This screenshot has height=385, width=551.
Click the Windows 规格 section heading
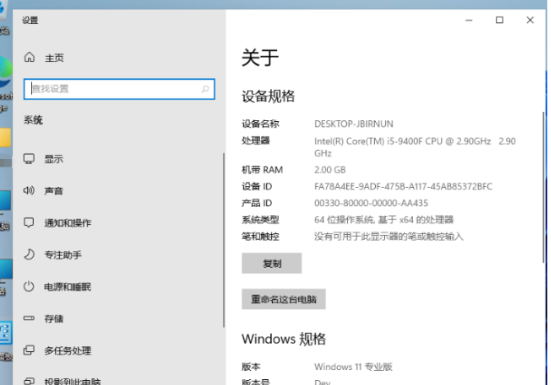click(x=284, y=339)
